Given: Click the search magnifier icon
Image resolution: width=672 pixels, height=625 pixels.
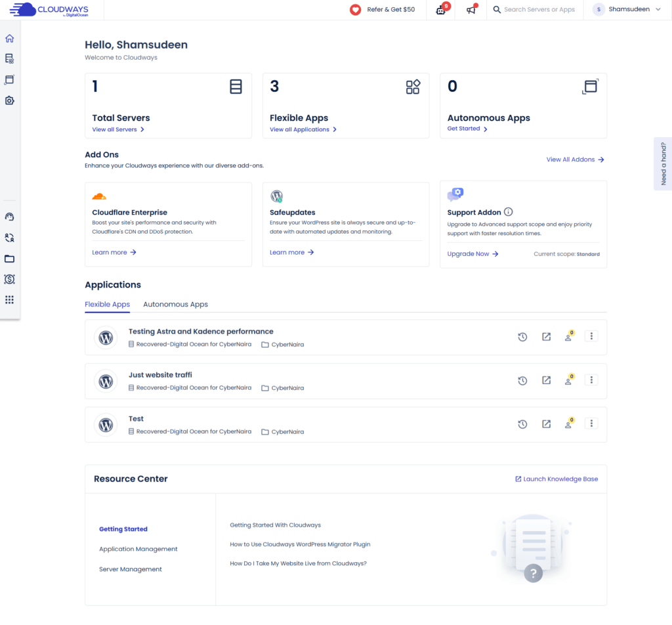Looking at the screenshot, I should tap(497, 9).
